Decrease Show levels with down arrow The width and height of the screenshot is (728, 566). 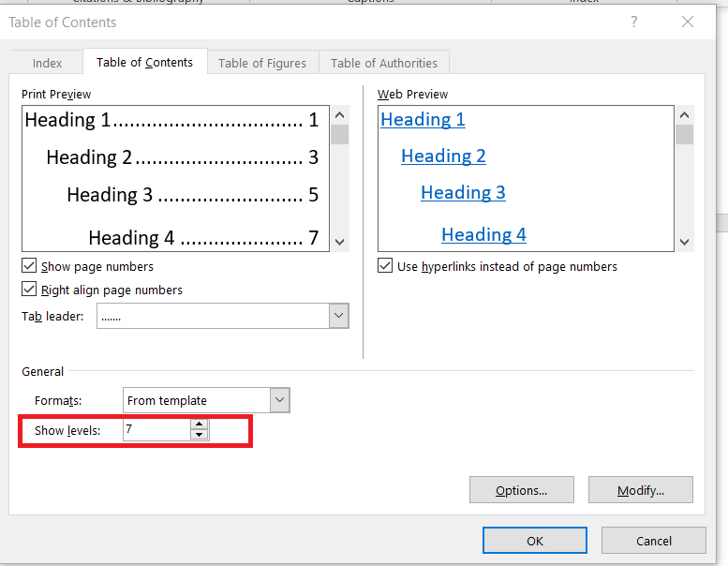[x=200, y=435]
